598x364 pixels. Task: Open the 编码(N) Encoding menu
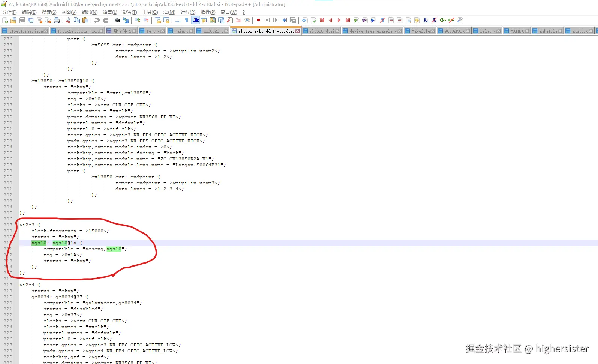coord(90,12)
